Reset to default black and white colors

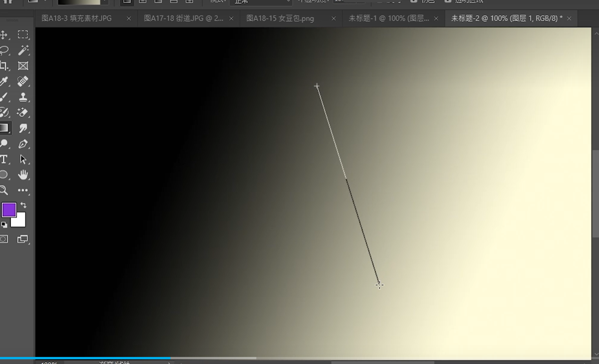(x=4, y=225)
